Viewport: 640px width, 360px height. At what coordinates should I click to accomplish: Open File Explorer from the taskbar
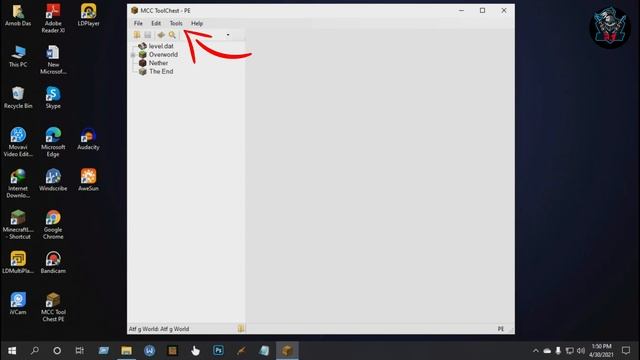tap(127, 351)
